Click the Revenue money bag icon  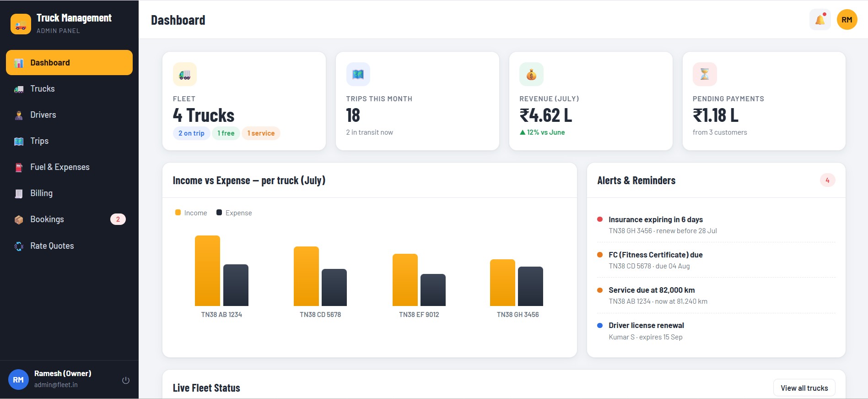pos(531,74)
